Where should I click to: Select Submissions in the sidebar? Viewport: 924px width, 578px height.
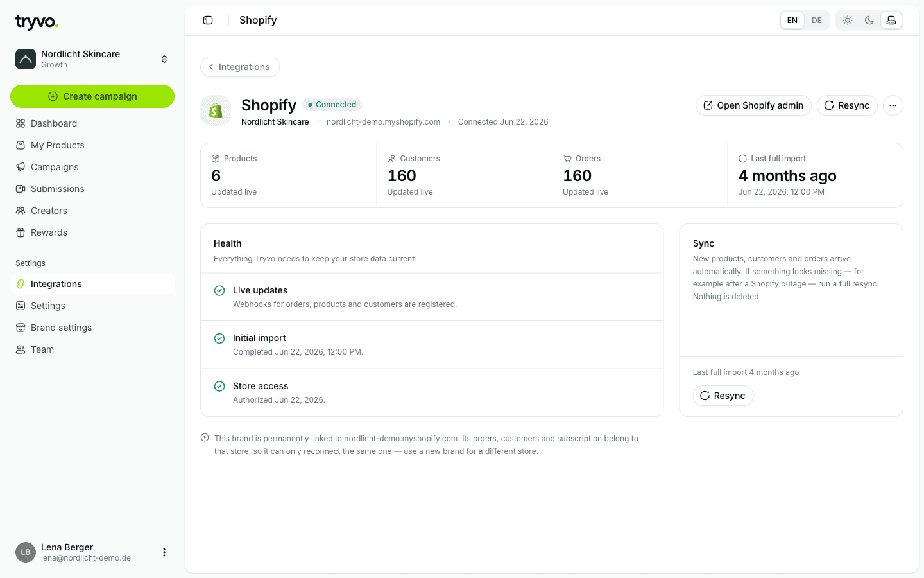point(92,189)
